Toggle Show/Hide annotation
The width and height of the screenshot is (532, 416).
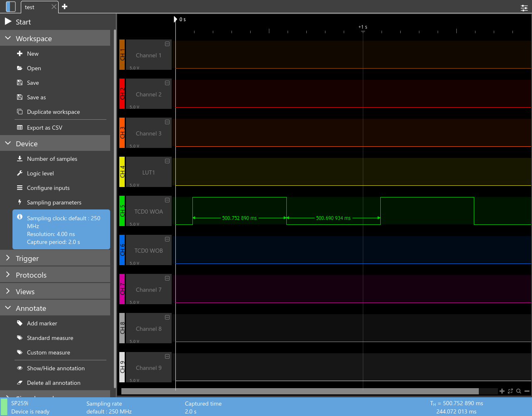pyautogui.click(x=56, y=368)
